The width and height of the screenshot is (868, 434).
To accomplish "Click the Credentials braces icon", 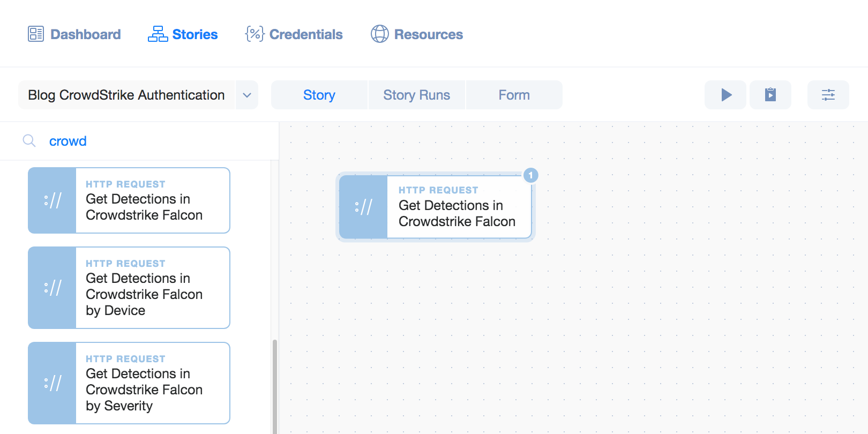I will click(255, 34).
